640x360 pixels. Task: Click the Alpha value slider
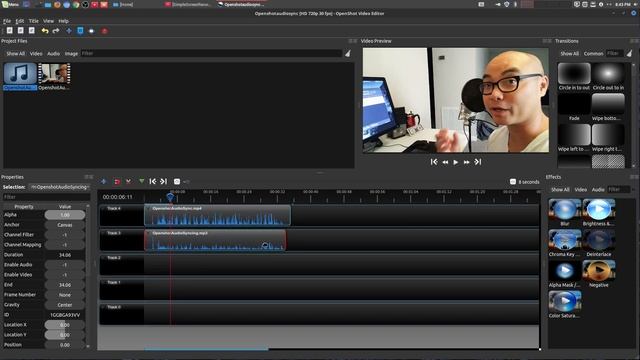click(65, 215)
